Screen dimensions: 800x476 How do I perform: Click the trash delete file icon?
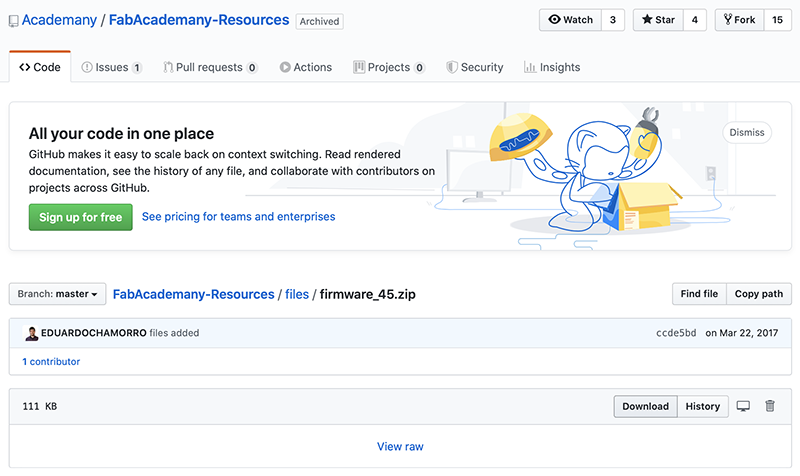[770, 406]
